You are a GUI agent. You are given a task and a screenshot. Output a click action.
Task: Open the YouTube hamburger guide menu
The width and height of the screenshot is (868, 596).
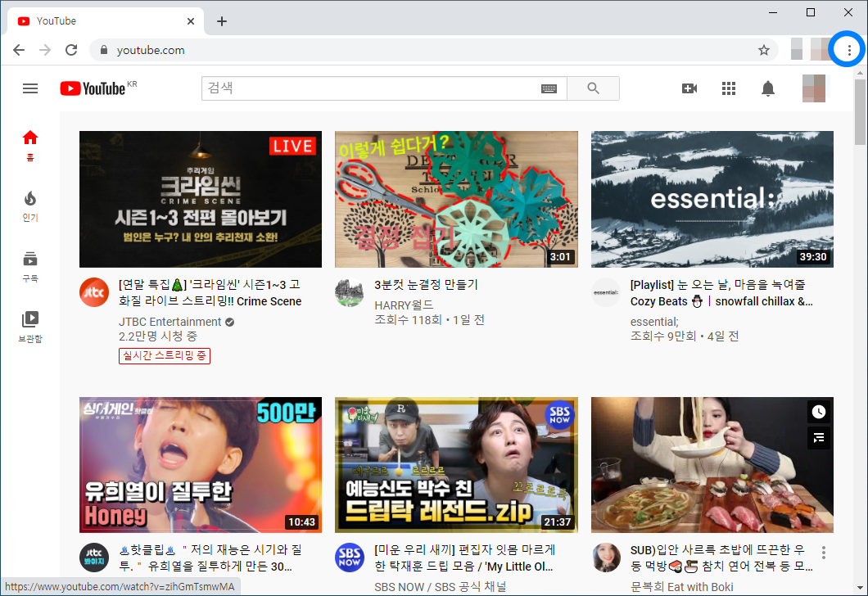tap(30, 88)
